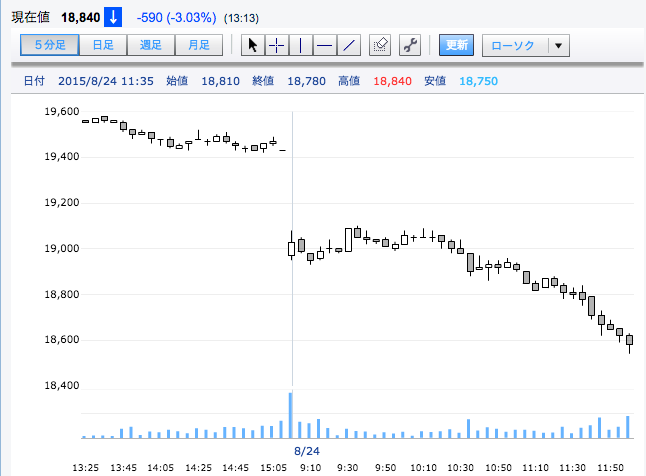Open the ローソク chart type dropdown

click(x=526, y=45)
